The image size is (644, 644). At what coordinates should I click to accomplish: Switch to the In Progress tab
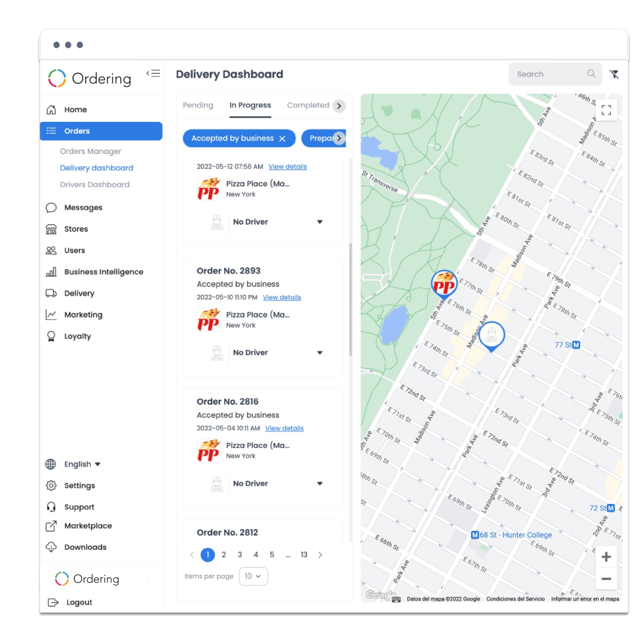click(250, 105)
